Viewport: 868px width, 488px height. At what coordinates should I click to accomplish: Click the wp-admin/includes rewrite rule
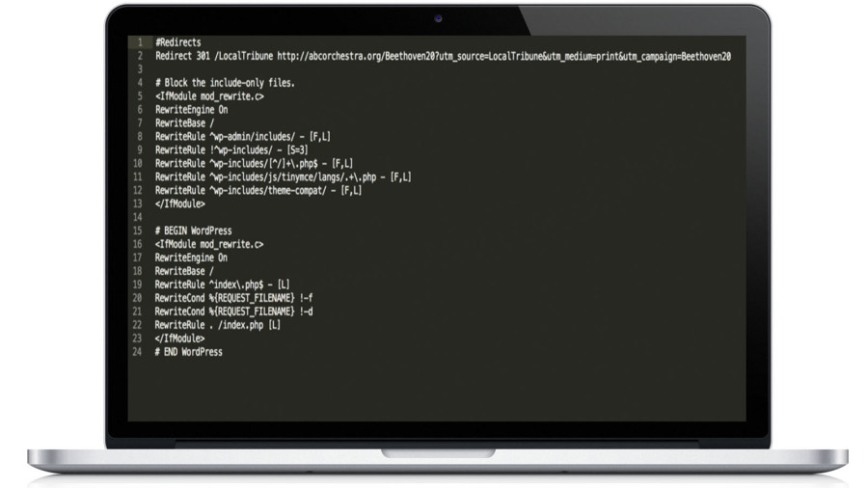click(x=243, y=137)
